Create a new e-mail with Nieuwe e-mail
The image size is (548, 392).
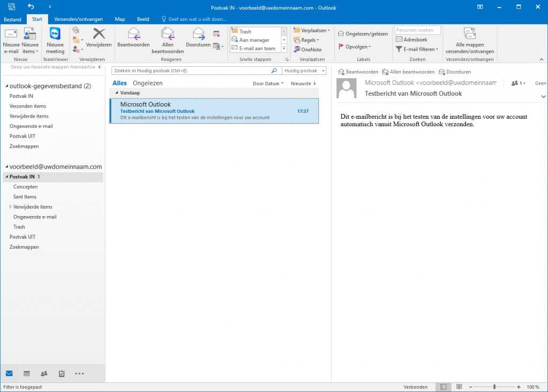(x=11, y=41)
